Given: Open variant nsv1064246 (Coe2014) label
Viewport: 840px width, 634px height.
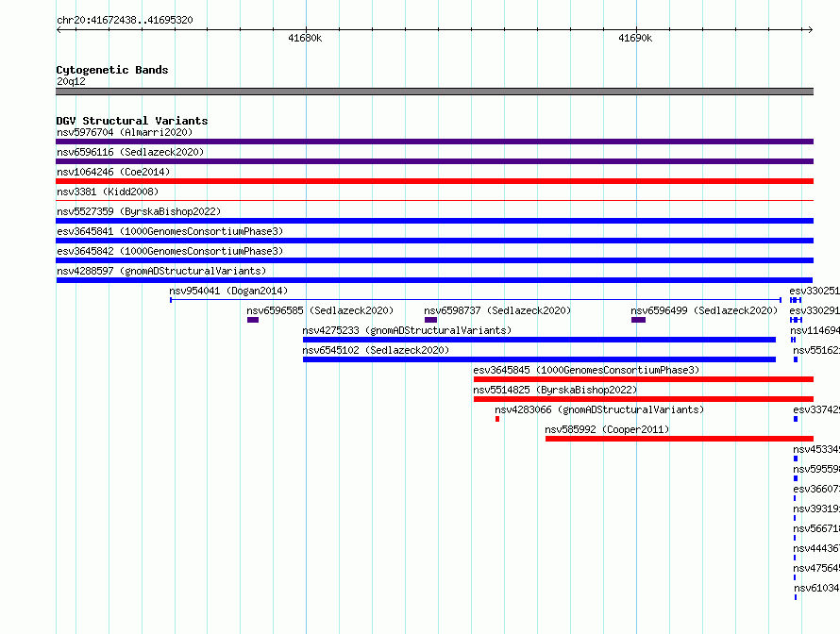Looking at the screenshot, I should click(113, 172).
